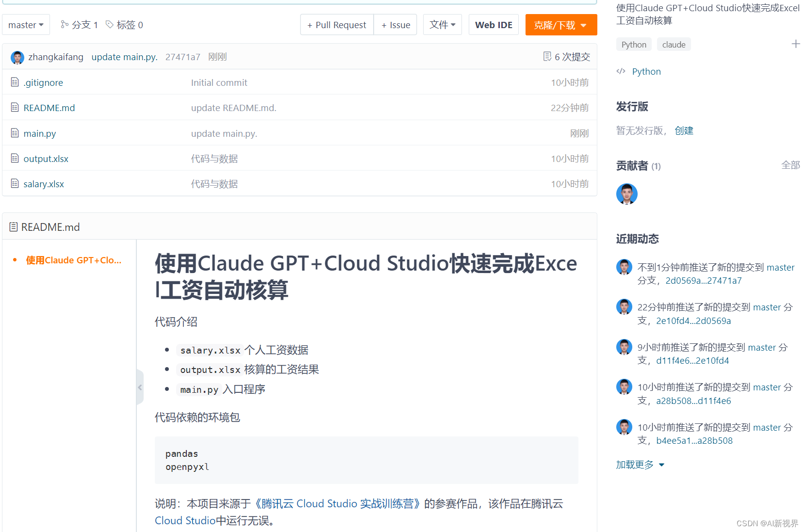Click avatar beside the 2e10fd4...2d0569a activity
Image resolution: width=806 pixels, height=532 pixels.
click(624, 306)
